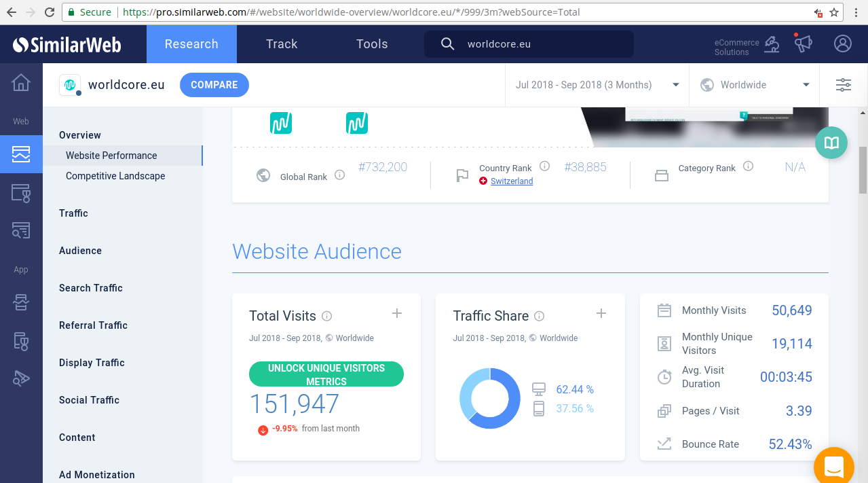
Task: Open the Web research sidebar icon
Action: click(x=21, y=154)
